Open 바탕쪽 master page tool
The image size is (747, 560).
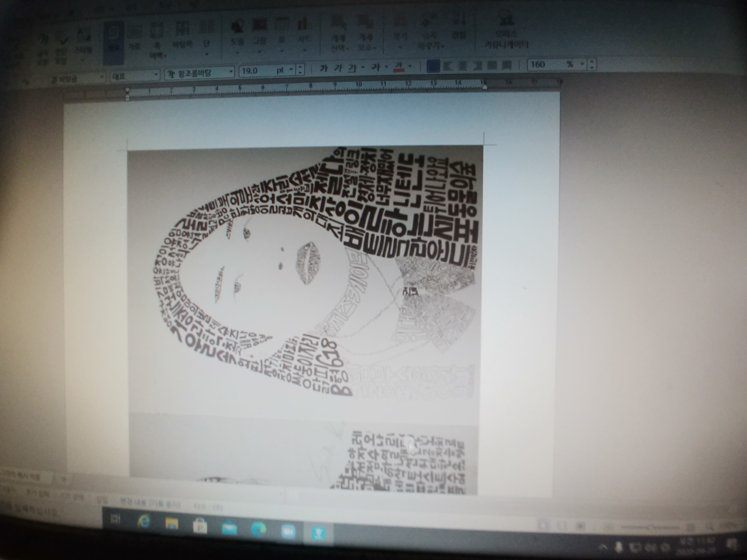(182, 34)
